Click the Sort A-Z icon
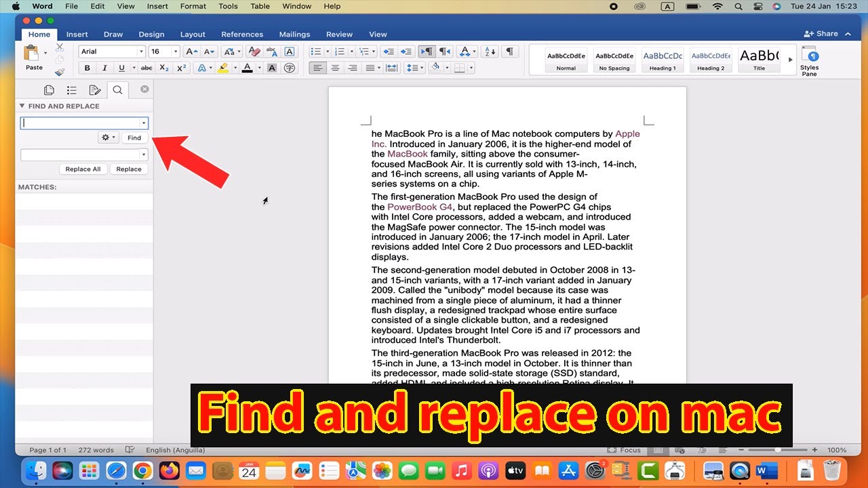The height and width of the screenshot is (488, 868). [490, 52]
